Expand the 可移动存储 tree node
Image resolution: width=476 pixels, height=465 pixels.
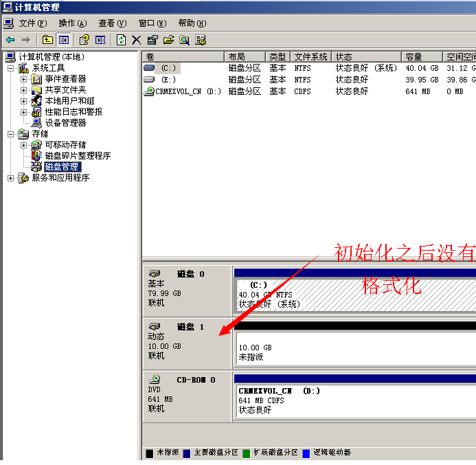pos(23,145)
